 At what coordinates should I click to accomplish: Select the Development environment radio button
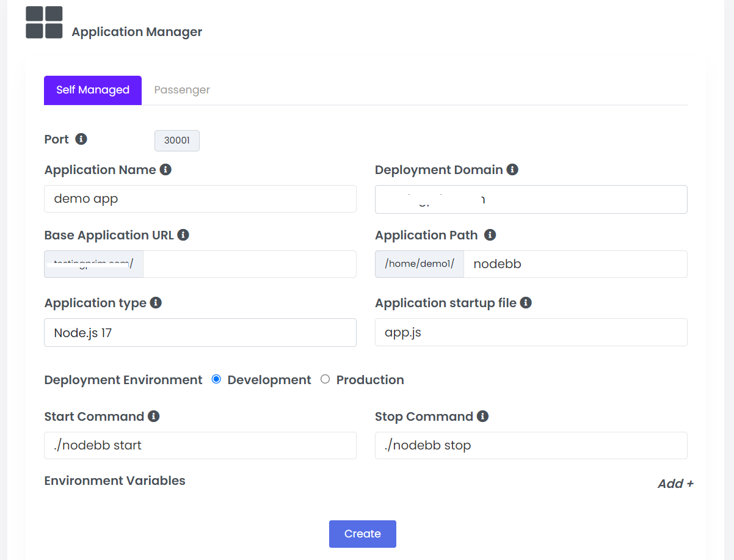[x=216, y=379]
